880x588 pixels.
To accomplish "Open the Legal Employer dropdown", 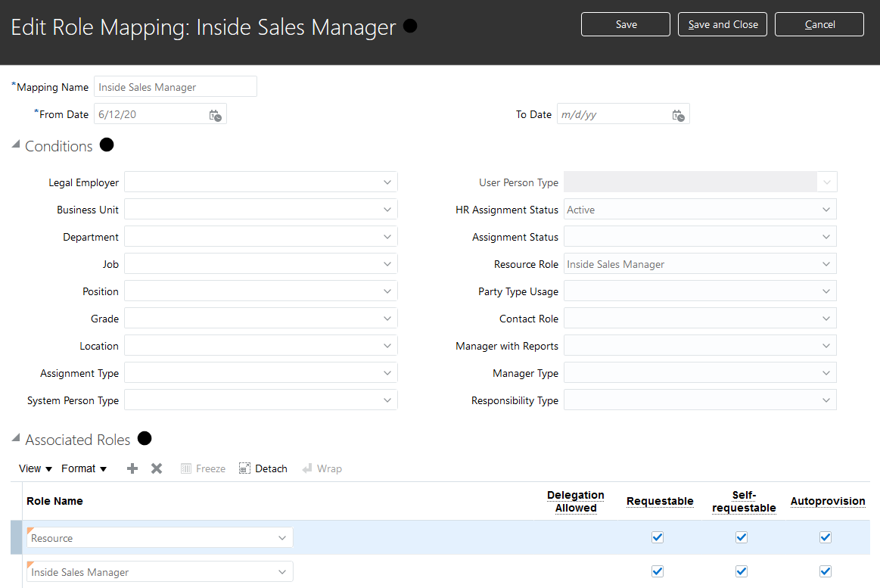I will (x=387, y=182).
